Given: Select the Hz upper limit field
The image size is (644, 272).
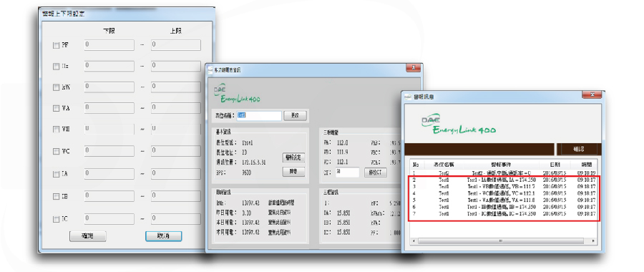Looking at the screenshot, I should pyautogui.click(x=176, y=66).
